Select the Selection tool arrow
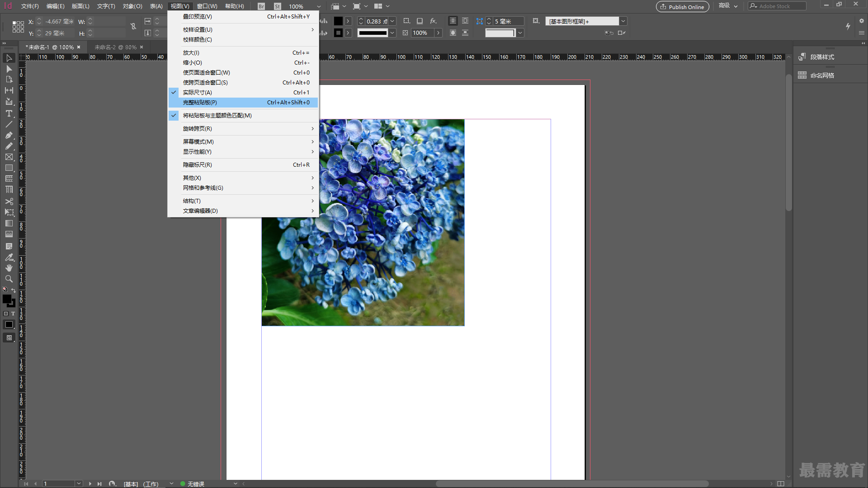Image resolution: width=868 pixels, height=488 pixels. click(9, 58)
